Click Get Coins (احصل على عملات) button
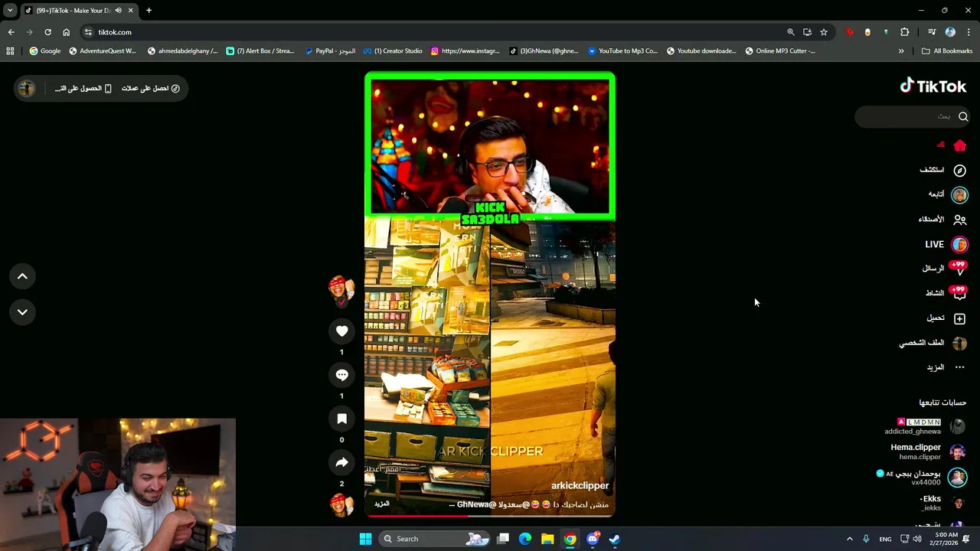 tap(151, 89)
